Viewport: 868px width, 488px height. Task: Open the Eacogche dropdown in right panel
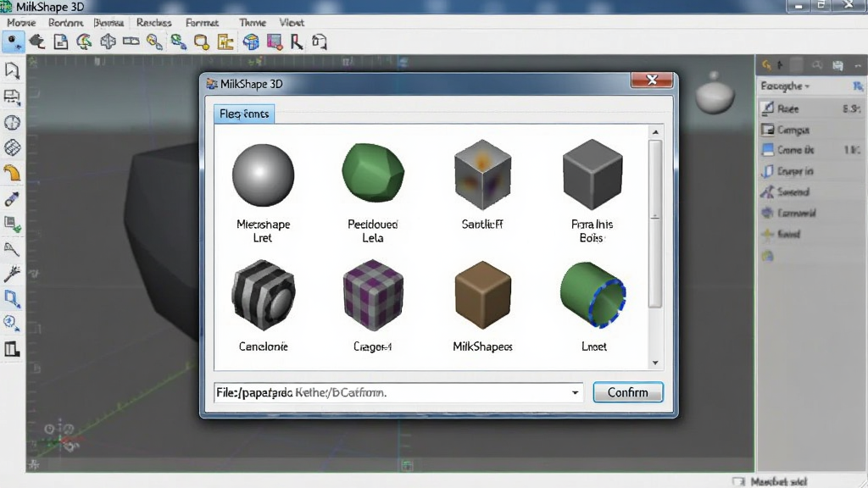click(785, 86)
